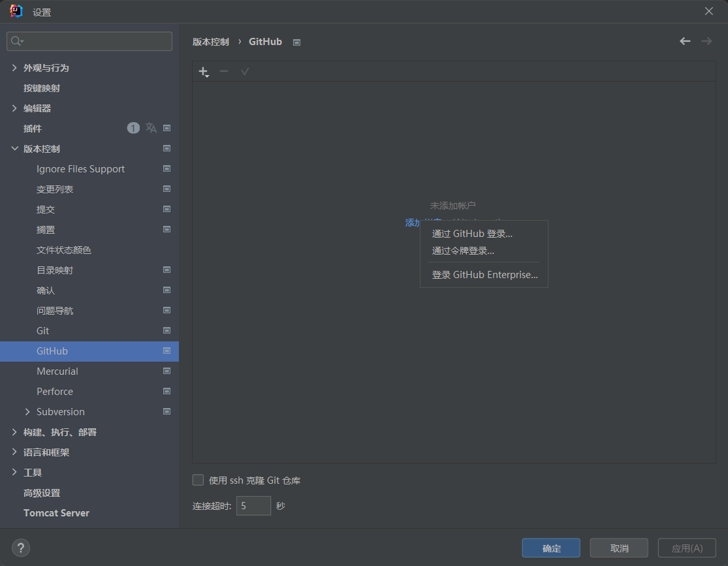Go forward using the right arrow

[706, 41]
